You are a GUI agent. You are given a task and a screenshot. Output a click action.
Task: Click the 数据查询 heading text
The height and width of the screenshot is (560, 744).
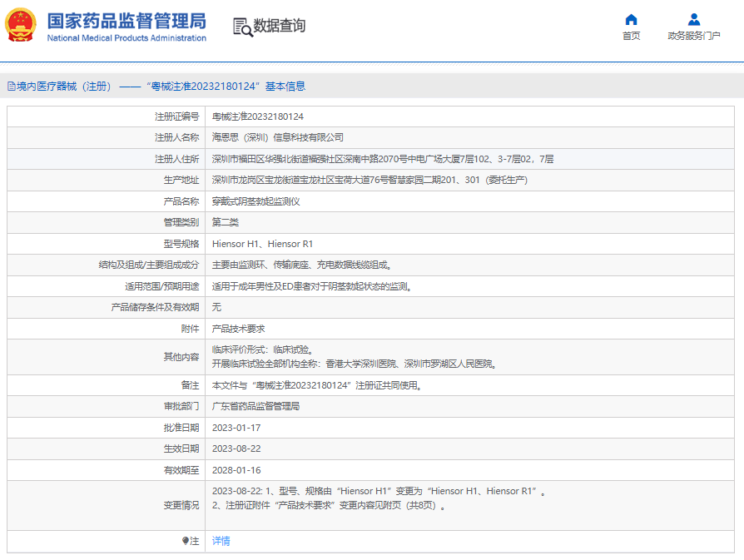point(279,26)
